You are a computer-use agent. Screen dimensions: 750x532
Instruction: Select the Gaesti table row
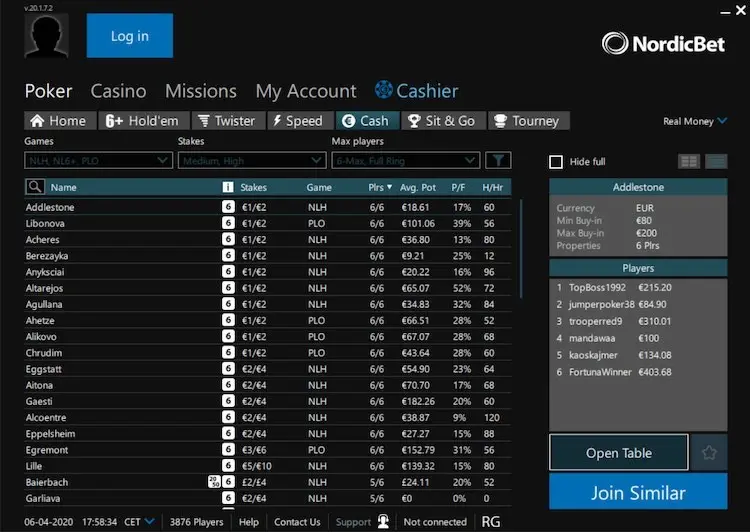point(267,401)
